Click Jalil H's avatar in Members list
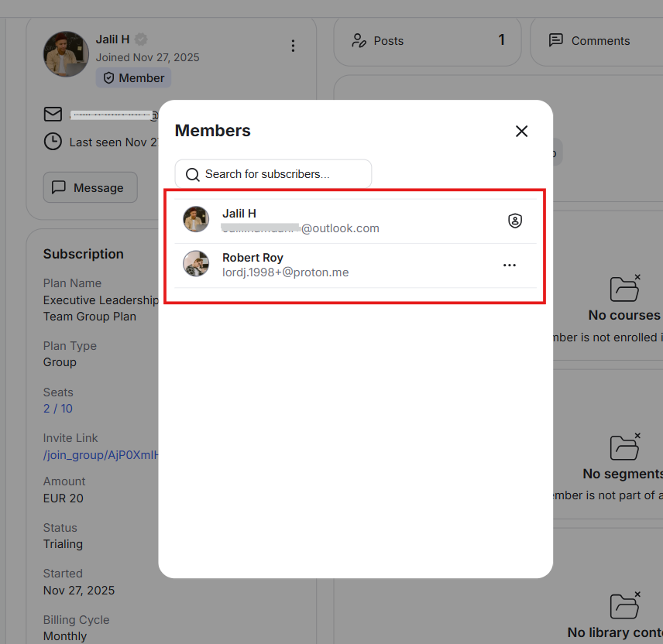Viewport: 663px width, 644px height. (x=196, y=219)
